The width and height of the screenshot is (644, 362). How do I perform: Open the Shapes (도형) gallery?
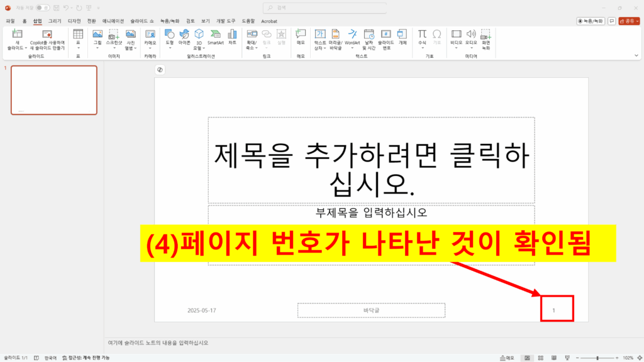pyautogui.click(x=170, y=40)
